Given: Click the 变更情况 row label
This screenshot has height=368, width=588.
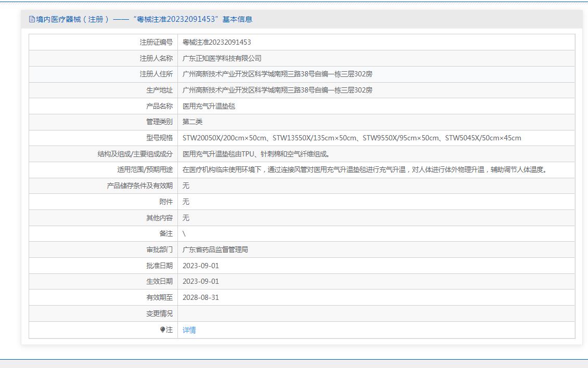Looking at the screenshot, I should (159, 313).
